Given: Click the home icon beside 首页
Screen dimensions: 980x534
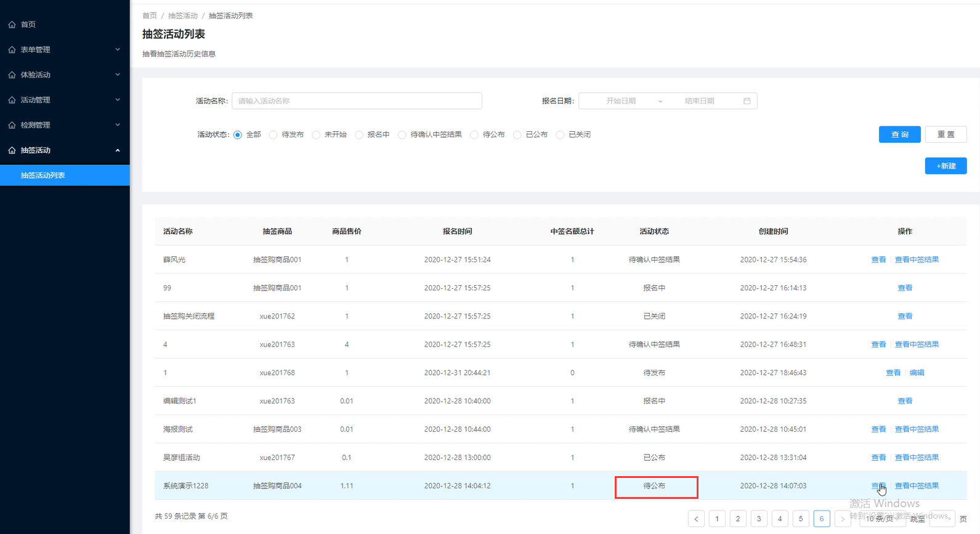Looking at the screenshot, I should tap(12, 25).
